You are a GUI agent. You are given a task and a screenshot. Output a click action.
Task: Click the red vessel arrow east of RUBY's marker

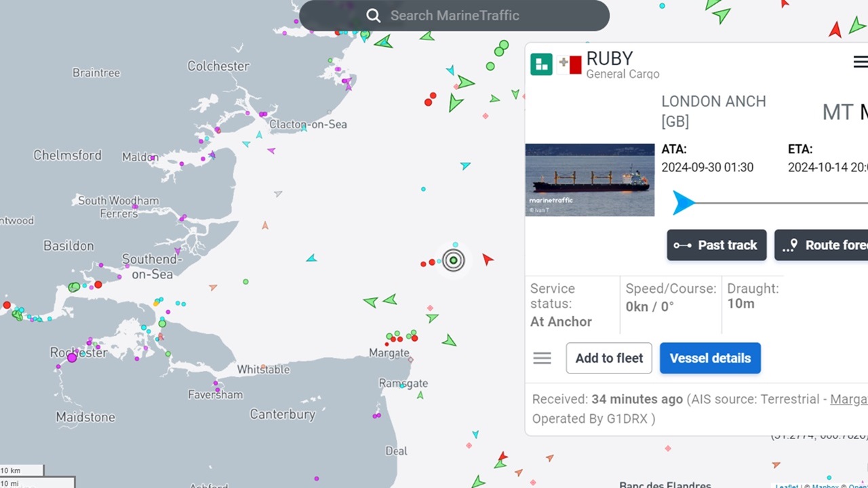coord(488,258)
